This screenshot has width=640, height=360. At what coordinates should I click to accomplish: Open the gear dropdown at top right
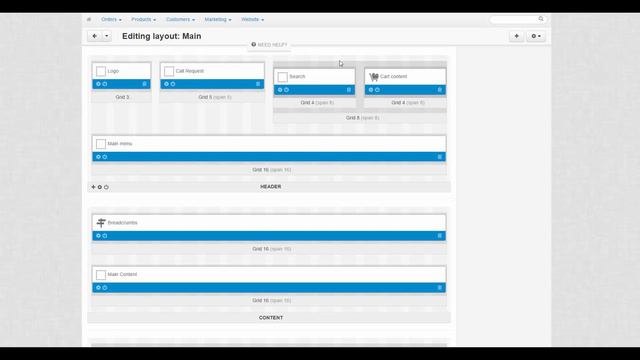[536, 36]
